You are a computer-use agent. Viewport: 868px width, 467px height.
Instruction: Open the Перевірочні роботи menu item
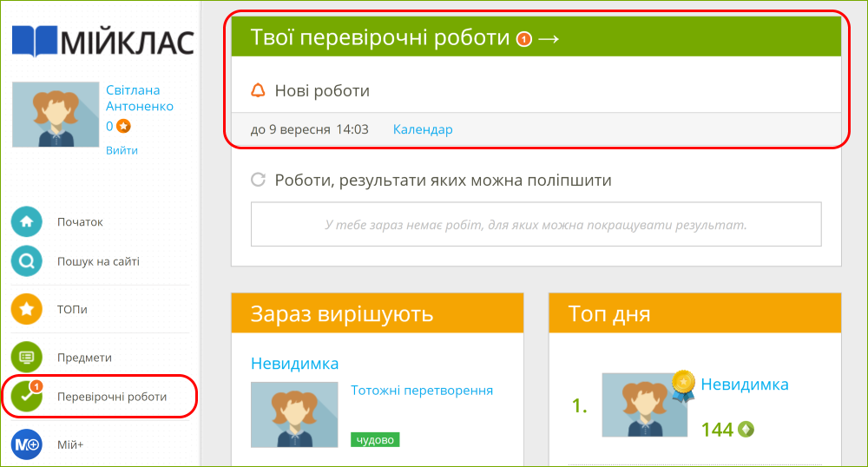coord(112,397)
